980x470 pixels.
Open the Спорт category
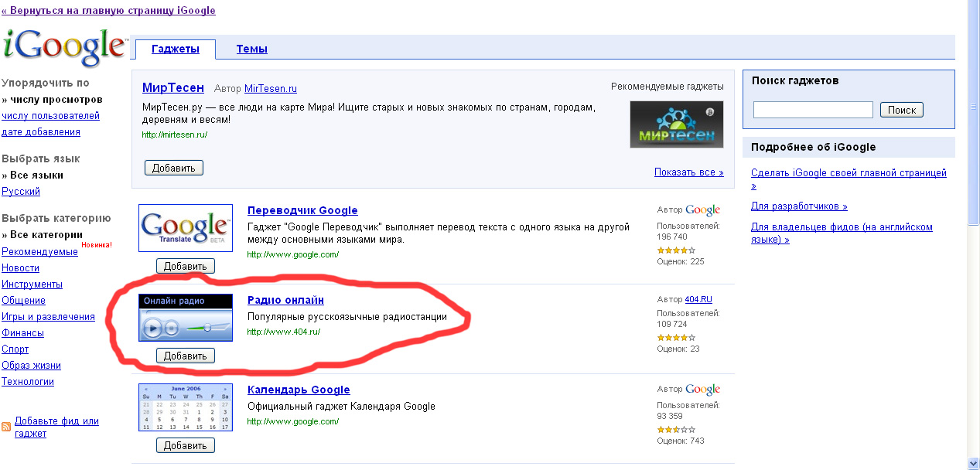15,349
